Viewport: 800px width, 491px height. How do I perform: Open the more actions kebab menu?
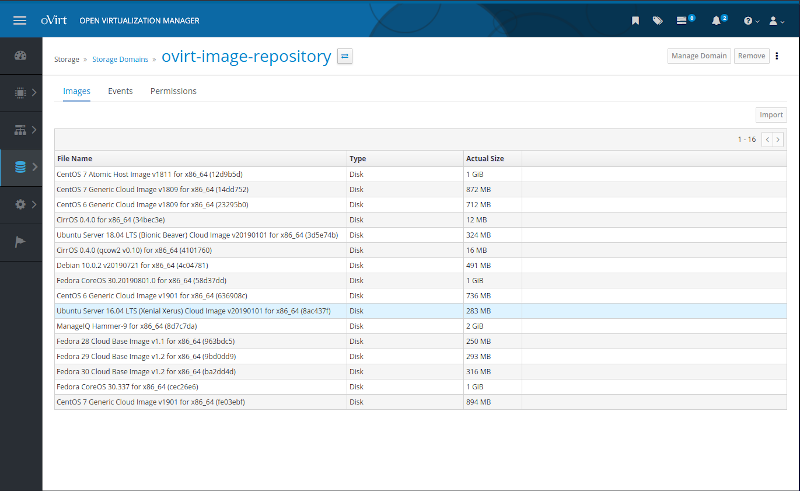click(x=777, y=56)
